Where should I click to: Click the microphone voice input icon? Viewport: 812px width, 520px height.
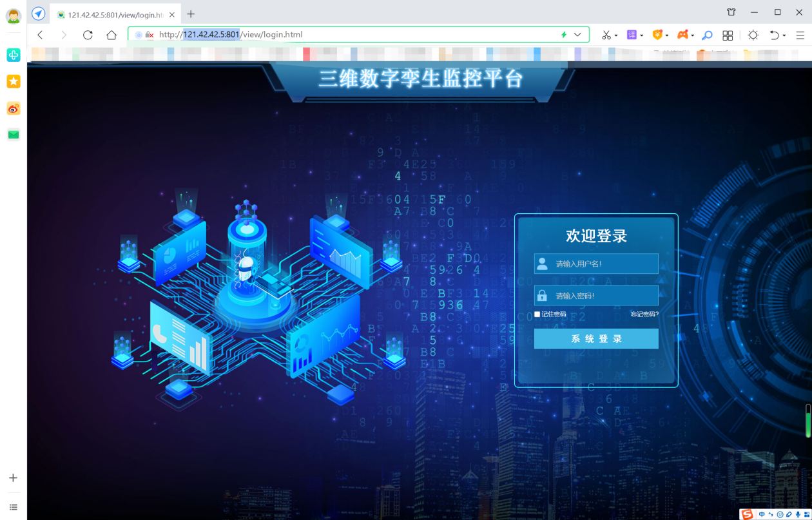click(798, 514)
